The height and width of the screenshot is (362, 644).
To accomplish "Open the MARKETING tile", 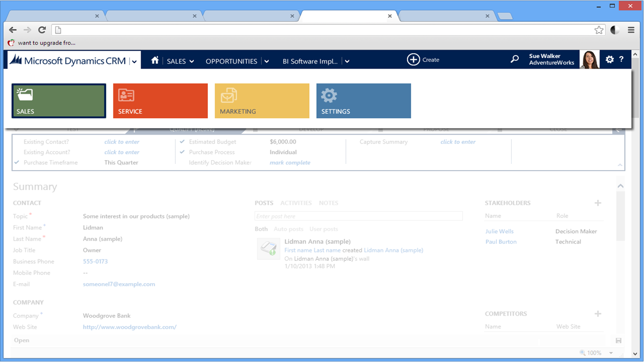I will coord(262,101).
